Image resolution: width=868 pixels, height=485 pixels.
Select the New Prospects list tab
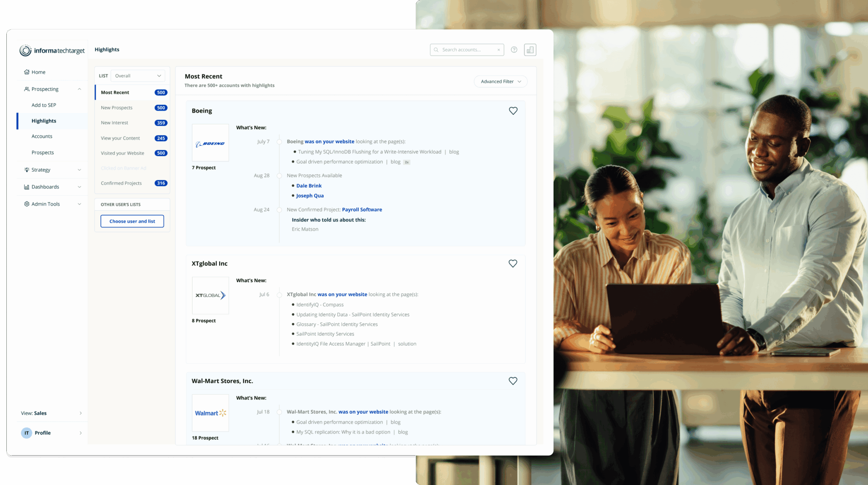click(x=132, y=108)
